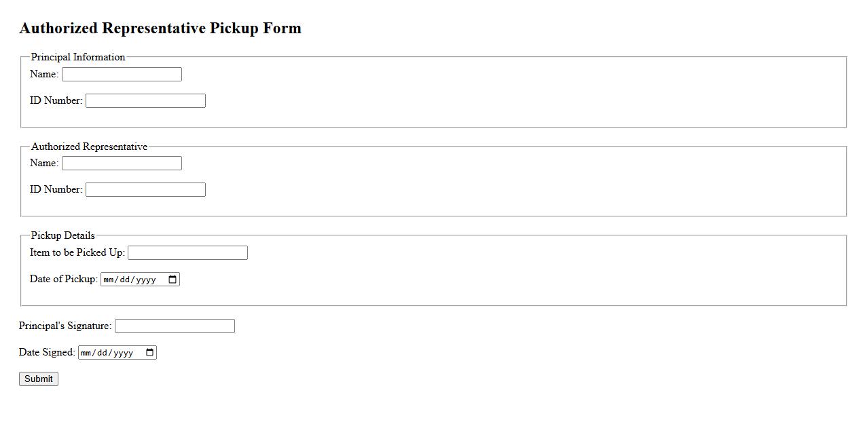Open the Date of Pickup calendar picker
The image size is (868, 441).
pos(173,280)
